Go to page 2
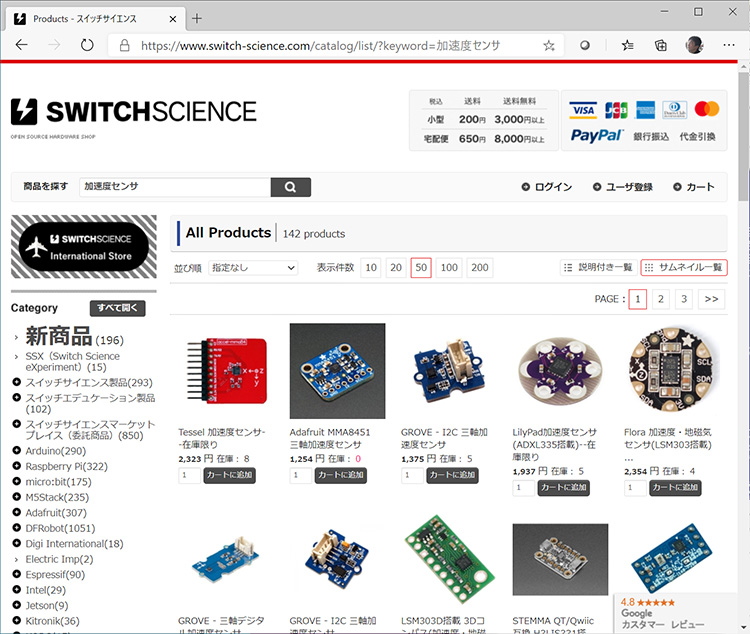 coord(661,299)
